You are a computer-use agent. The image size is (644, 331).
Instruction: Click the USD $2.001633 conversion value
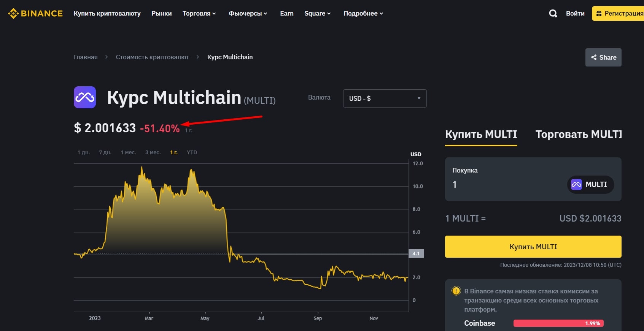coord(590,219)
